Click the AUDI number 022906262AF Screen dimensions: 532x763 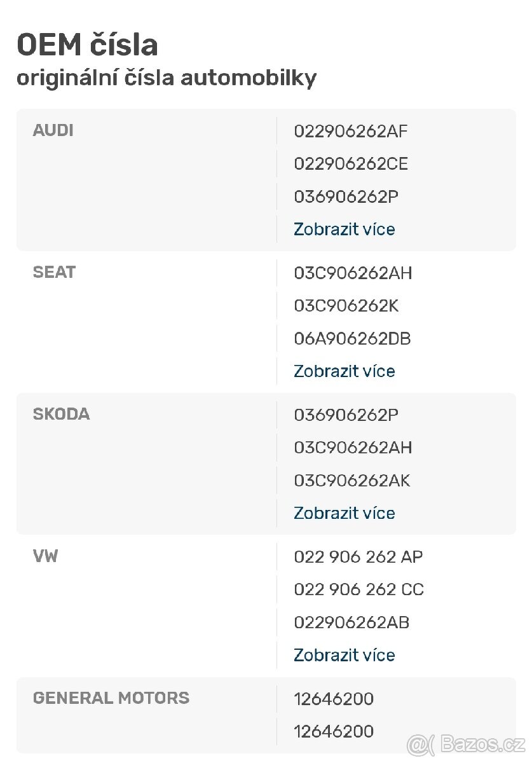click(351, 132)
